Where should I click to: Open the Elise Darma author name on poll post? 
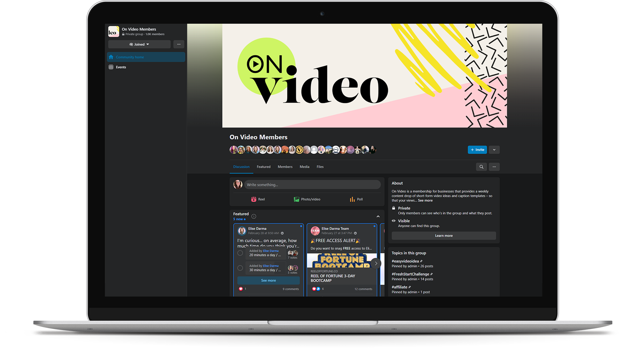coord(257,229)
